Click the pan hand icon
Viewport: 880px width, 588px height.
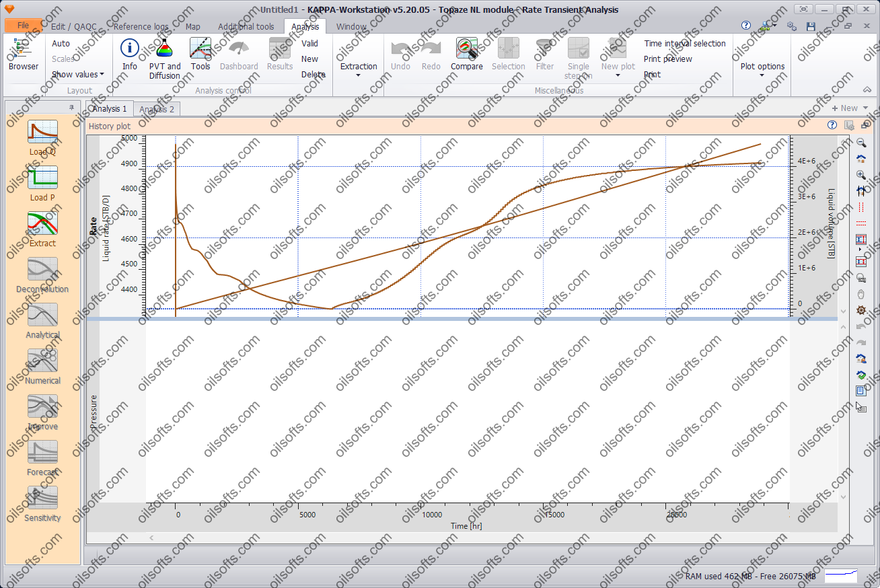click(x=861, y=294)
